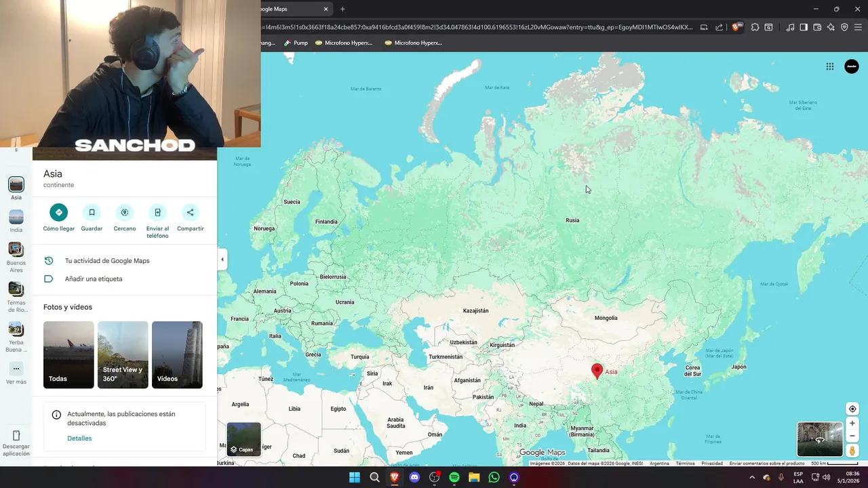This screenshot has width=868, height=488.
Task: Open the Brave Shields lion icon
Action: [736, 27]
